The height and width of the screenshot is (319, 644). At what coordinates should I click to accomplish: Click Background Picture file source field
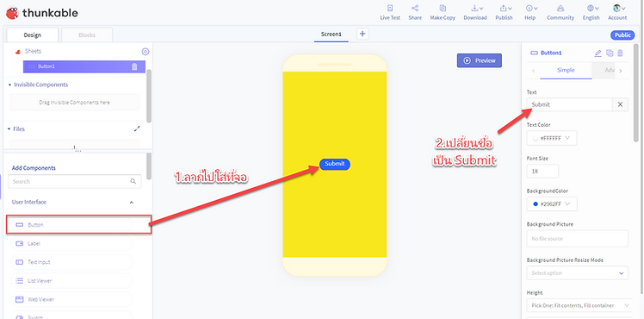(x=578, y=239)
